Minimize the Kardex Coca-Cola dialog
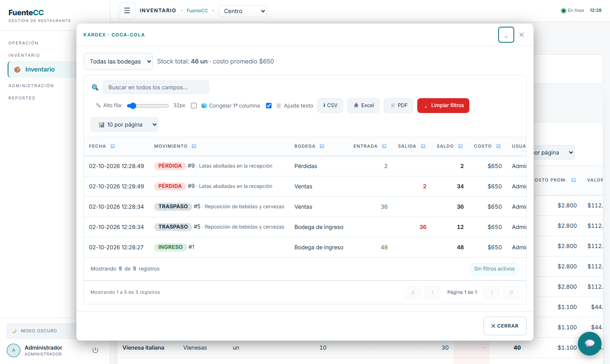The width and height of the screenshot is (610, 364). tap(506, 35)
